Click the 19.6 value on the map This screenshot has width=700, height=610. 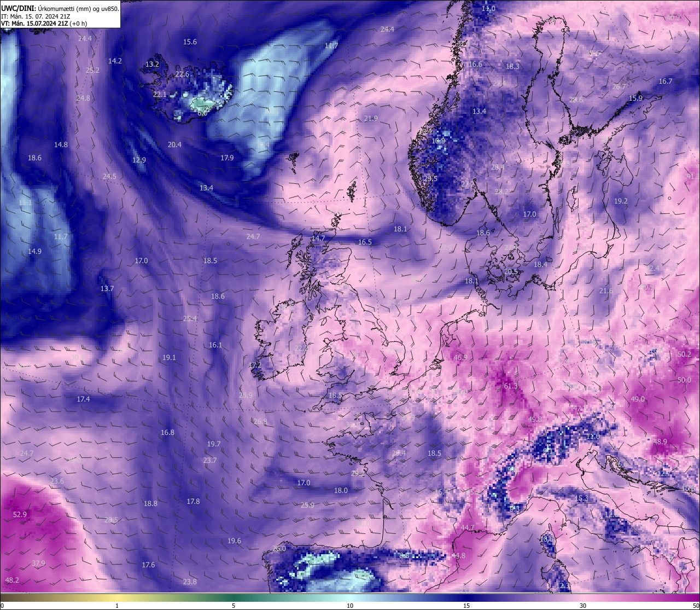234,541
